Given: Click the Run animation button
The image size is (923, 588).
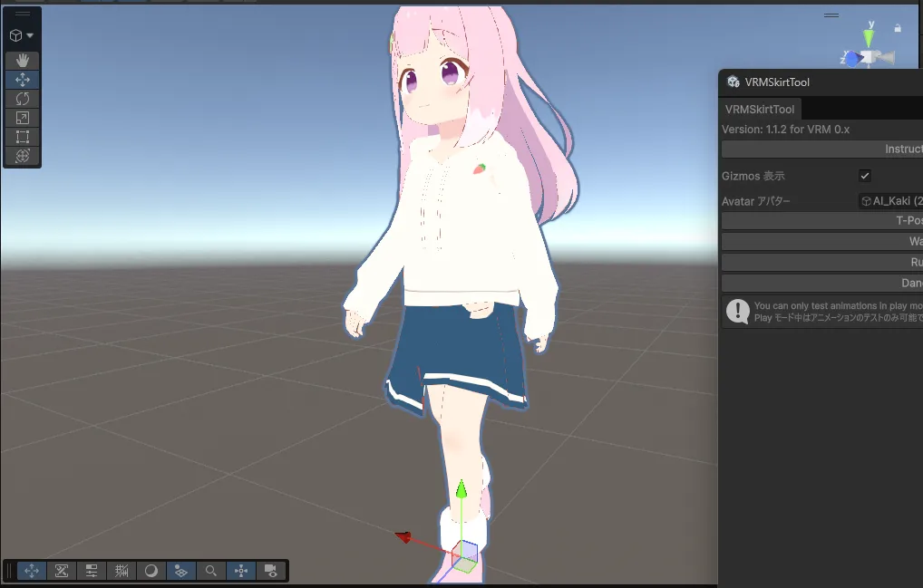Looking at the screenshot, I should [x=822, y=262].
